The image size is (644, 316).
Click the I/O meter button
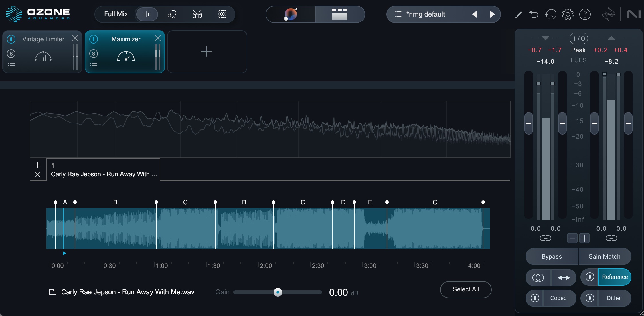pos(578,38)
